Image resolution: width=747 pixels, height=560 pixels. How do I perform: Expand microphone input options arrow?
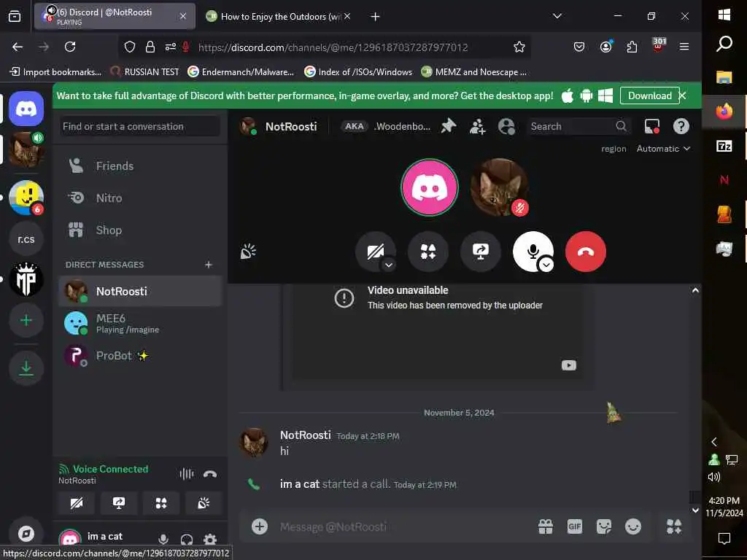pos(546,265)
